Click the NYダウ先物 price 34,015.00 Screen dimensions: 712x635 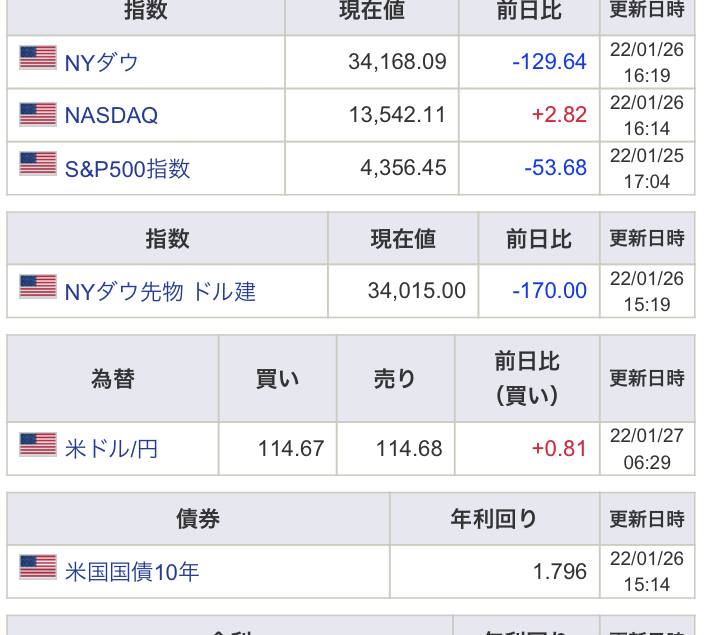416,291
